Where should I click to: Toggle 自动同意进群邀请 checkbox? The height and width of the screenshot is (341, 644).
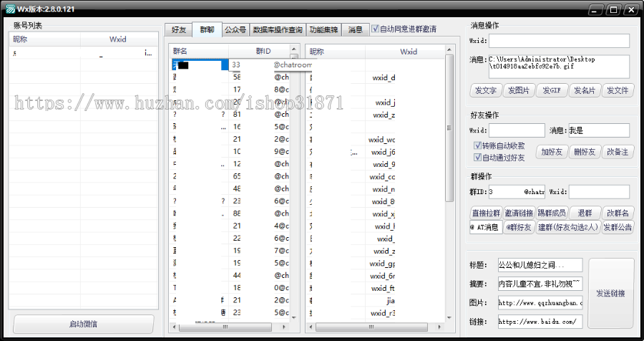pyautogui.click(x=375, y=29)
